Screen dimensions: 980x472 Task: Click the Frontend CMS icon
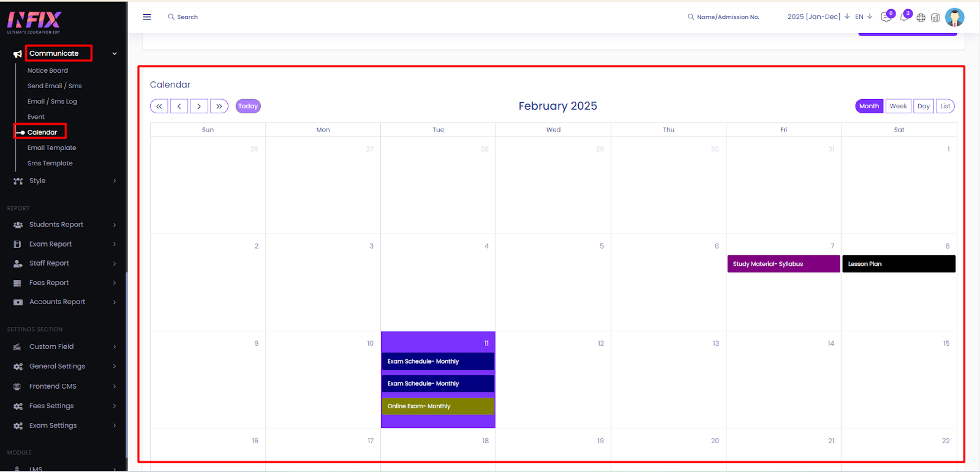pos(18,387)
